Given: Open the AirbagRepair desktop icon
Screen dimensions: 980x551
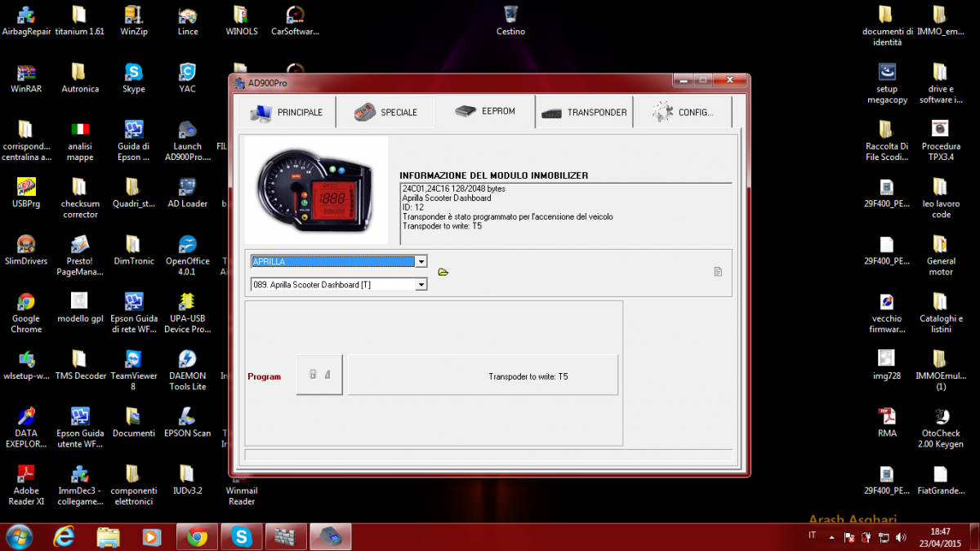Looking at the screenshot, I should click(x=25, y=20).
